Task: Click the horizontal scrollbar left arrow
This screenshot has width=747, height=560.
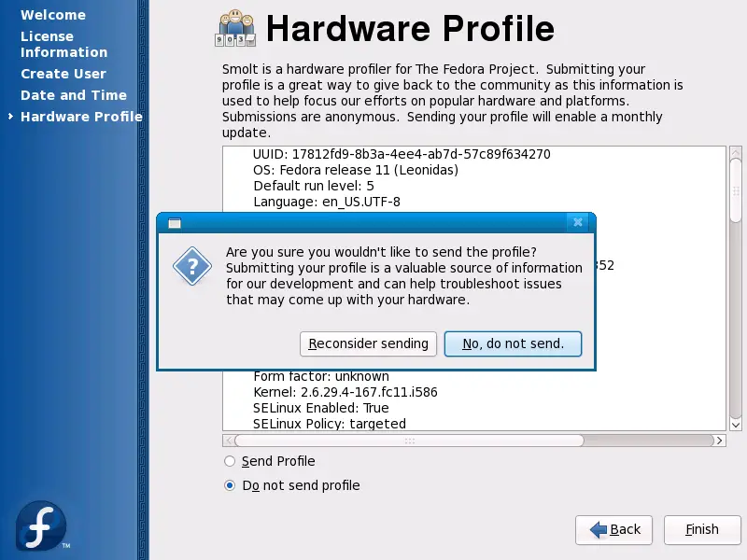Action: (x=229, y=441)
